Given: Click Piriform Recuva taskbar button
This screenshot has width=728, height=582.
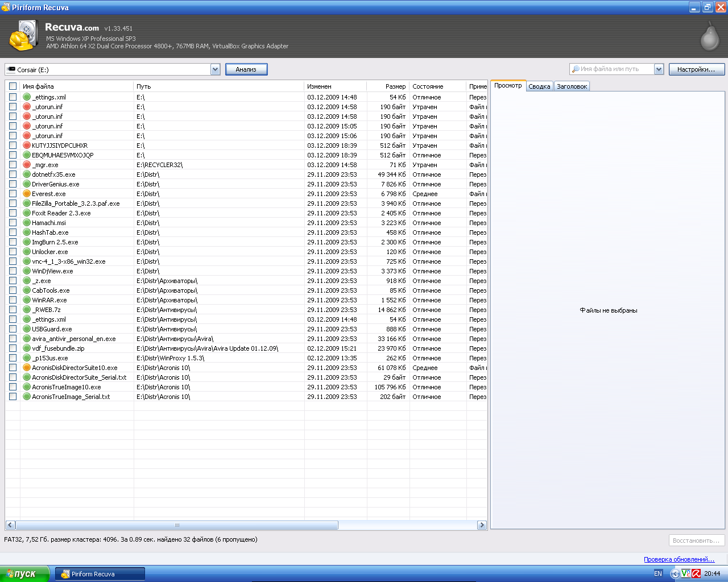Looking at the screenshot, I should [100, 574].
